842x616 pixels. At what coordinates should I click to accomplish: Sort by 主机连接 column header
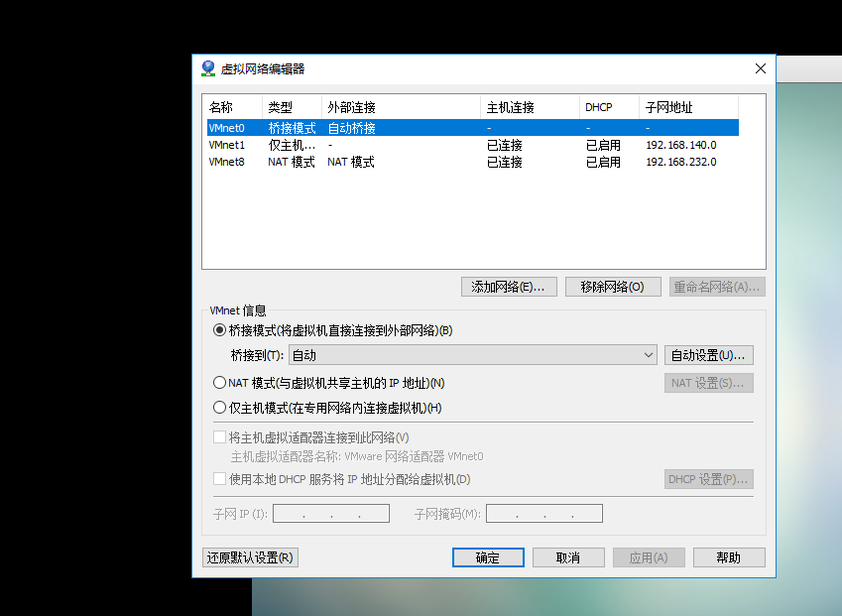click(x=530, y=107)
